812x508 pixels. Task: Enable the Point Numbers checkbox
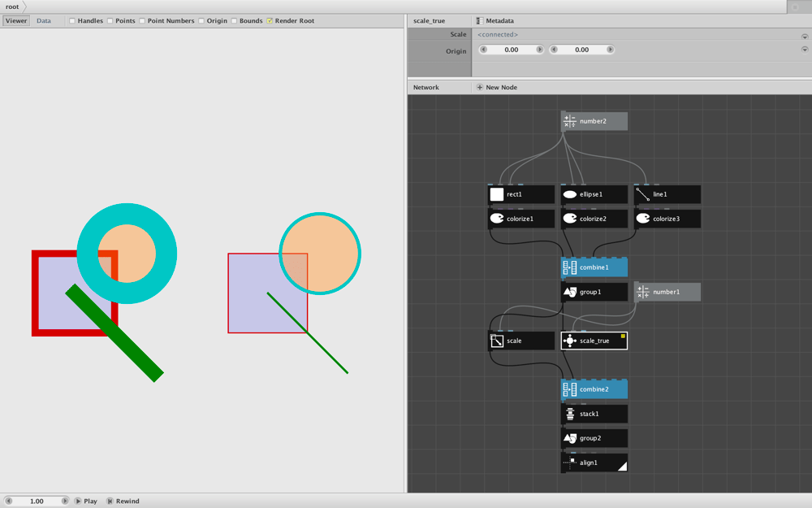pos(142,21)
